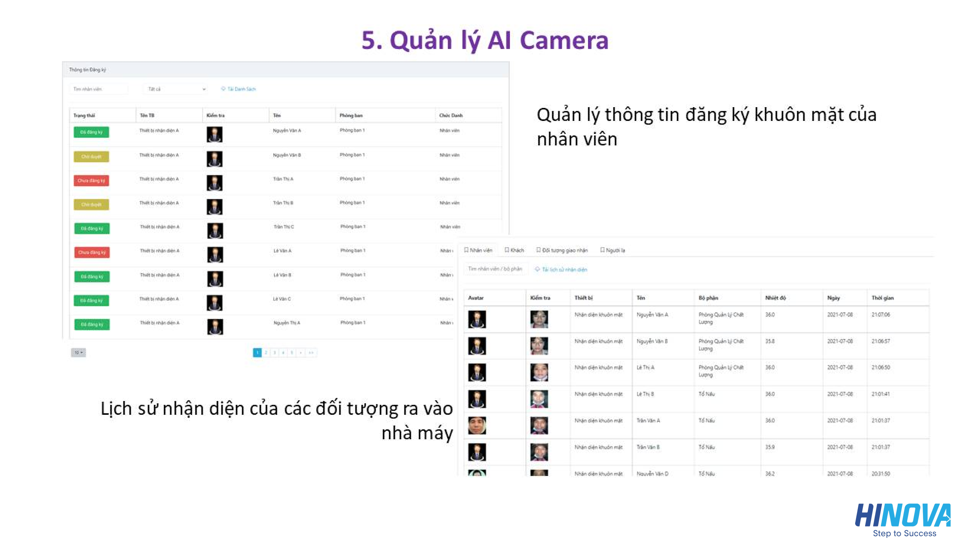Image resolution: width=980 pixels, height=551 pixels.
Task: Click the Tìm nhân viên search field
Action: [99, 89]
